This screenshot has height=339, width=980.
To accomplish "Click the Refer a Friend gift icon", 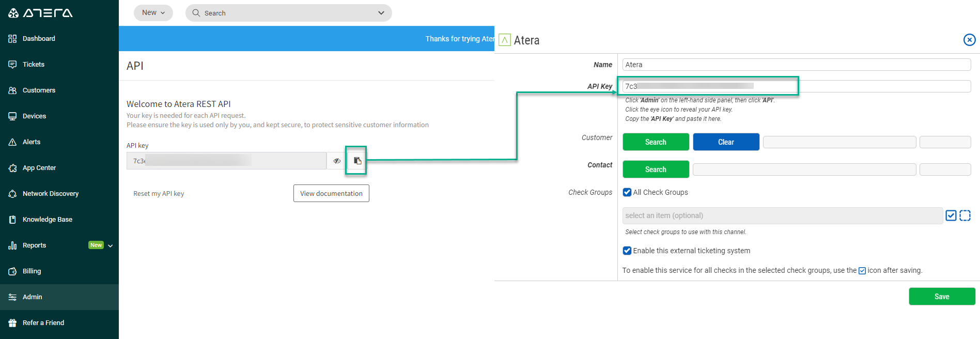I will (12, 323).
